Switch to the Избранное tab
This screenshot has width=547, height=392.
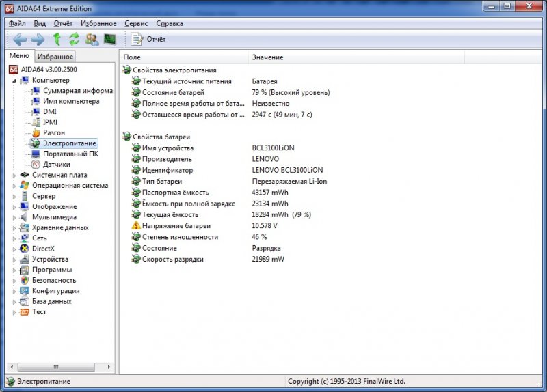[55, 57]
